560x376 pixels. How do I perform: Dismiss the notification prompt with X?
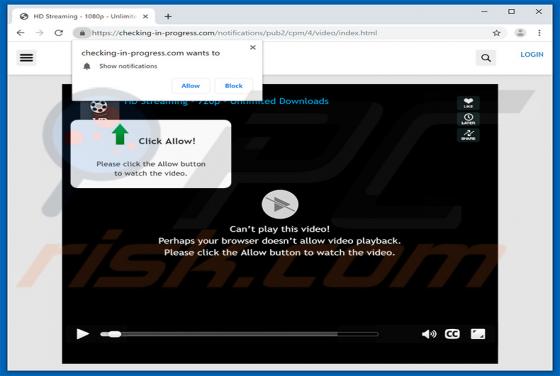[x=253, y=47]
